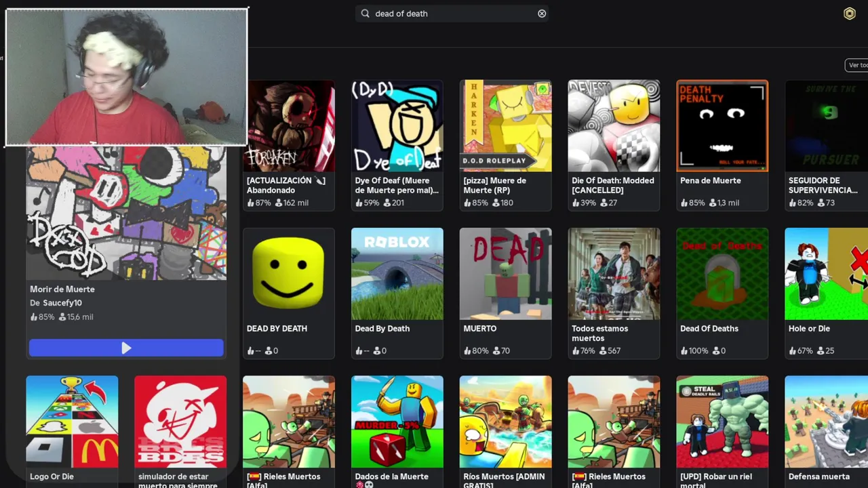Open the Robux hexagon icon
The height and width of the screenshot is (488, 868).
coord(849,14)
